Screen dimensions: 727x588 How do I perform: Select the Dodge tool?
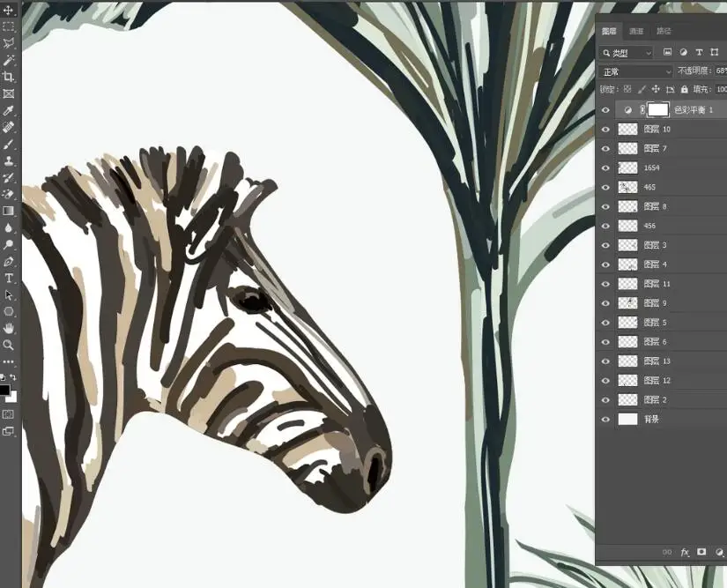[8, 244]
